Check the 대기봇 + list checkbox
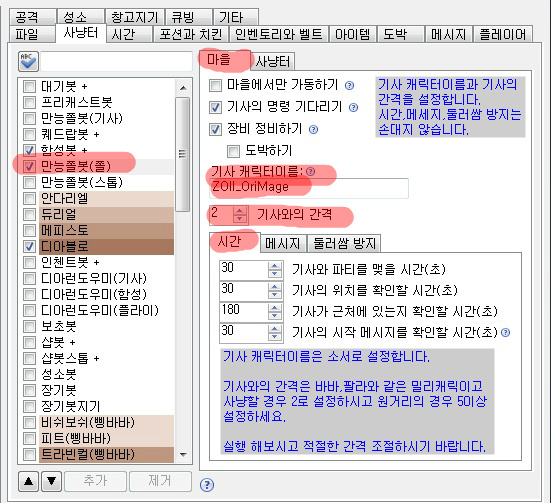 coord(30,86)
